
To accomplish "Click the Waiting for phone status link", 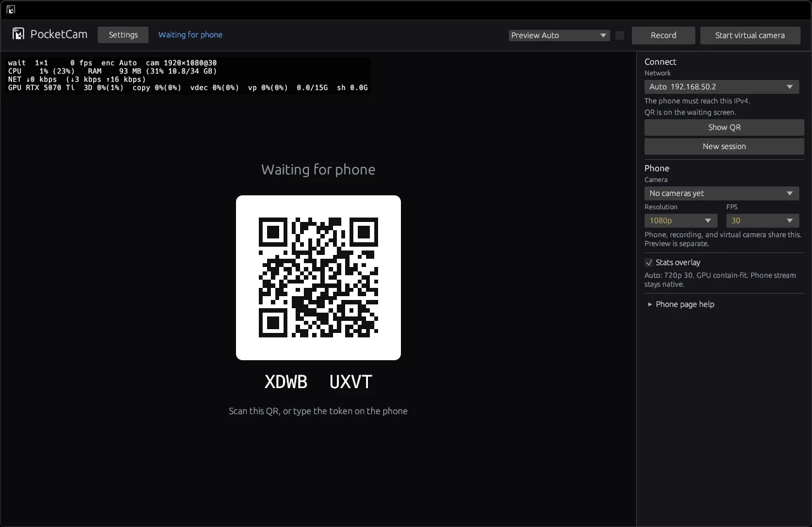I will click(x=190, y=35).
